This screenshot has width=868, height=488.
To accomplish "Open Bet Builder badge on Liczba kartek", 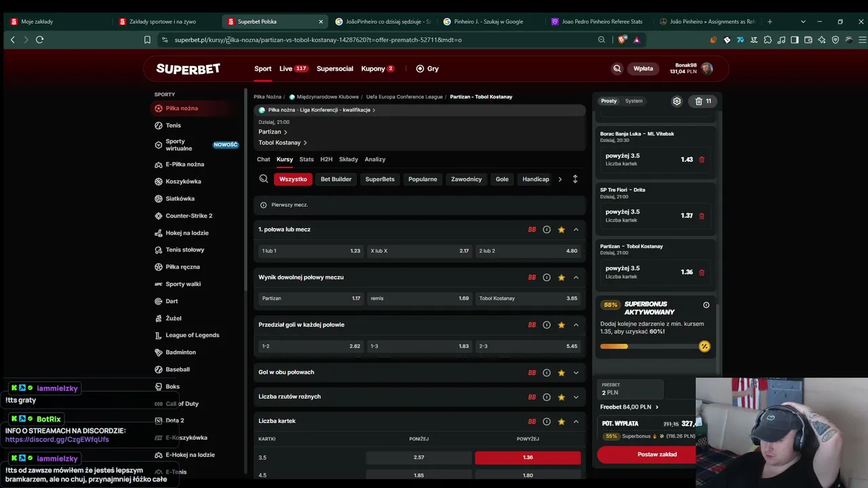I will click(532, 422).
